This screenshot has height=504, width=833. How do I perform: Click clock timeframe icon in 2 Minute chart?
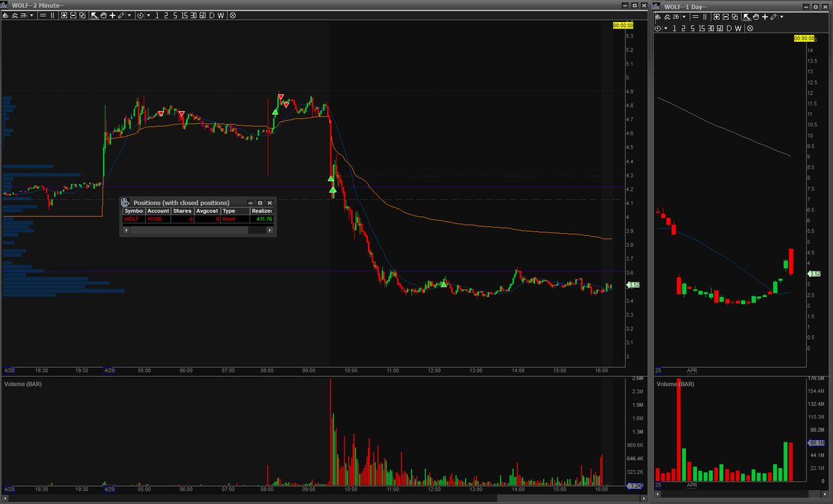click(x=140, y=15)
